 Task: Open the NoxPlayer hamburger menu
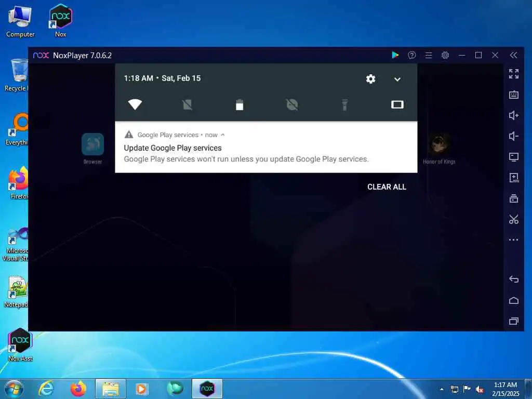pos(429,55)
